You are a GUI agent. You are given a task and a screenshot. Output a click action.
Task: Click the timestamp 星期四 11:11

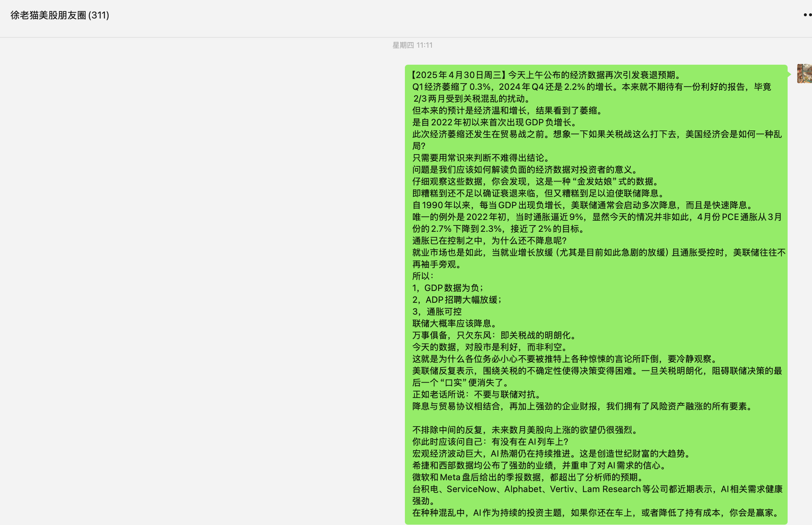[412, 45]
